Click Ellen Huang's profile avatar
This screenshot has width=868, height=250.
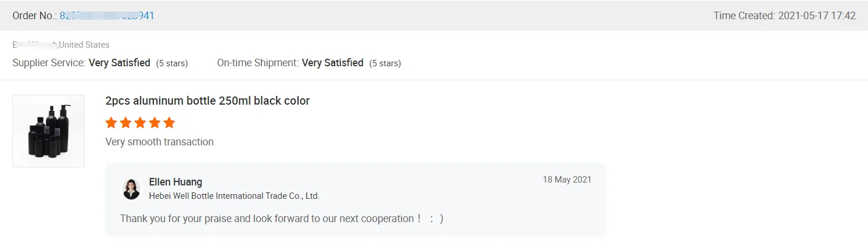(x=131, y=189)
